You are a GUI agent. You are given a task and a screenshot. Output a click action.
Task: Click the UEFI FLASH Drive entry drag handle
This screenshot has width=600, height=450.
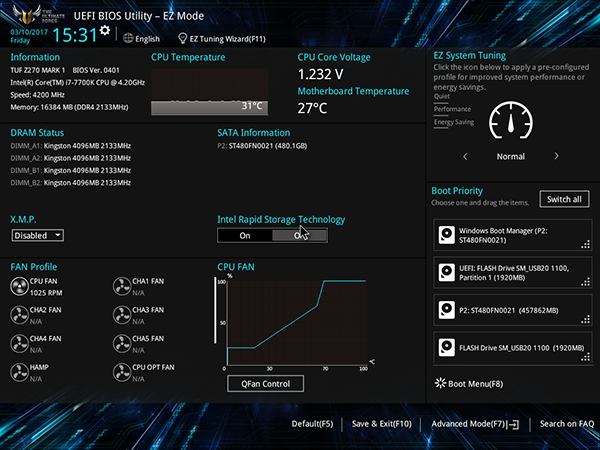pyautogui.click(x=585, y=282)
